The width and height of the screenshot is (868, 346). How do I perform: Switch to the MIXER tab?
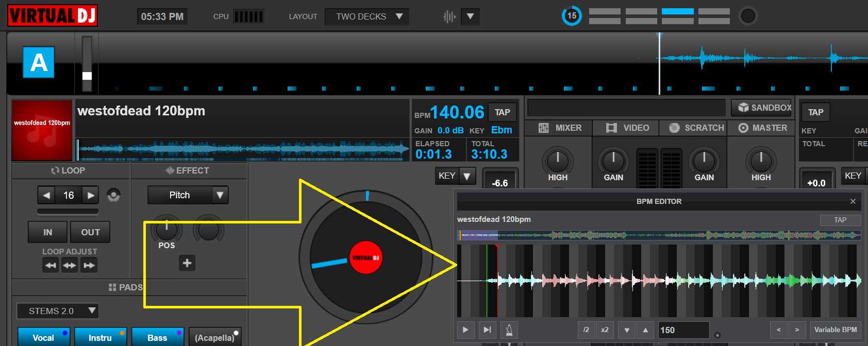(x=559, y=128)
